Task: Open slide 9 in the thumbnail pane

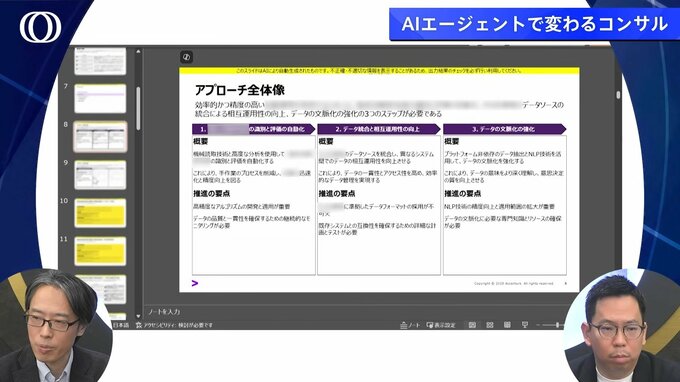Action: [x=100, y=175]
